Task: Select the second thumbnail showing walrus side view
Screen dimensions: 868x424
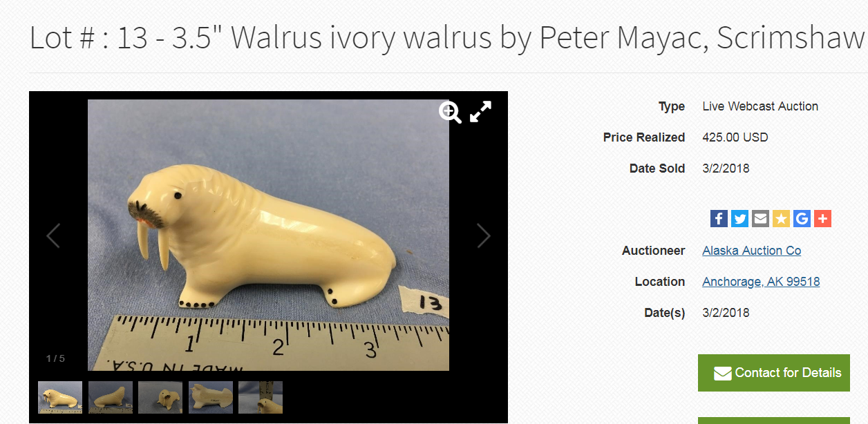Action: (111, 398)
